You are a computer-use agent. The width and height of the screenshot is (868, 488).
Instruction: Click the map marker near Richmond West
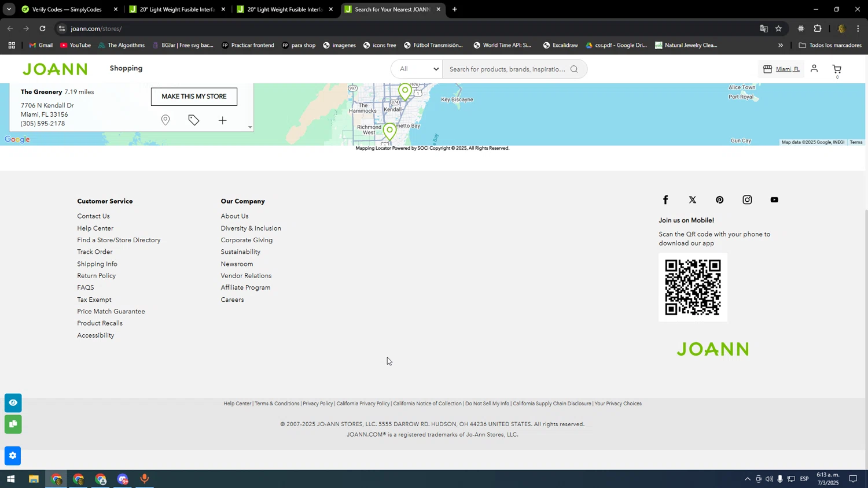click(x=390, y=132)
